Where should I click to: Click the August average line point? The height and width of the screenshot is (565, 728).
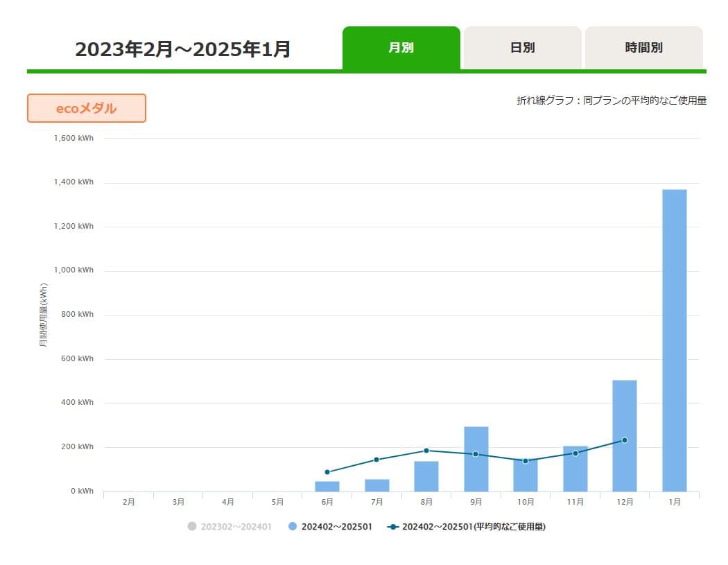click(x=426, y=451)
